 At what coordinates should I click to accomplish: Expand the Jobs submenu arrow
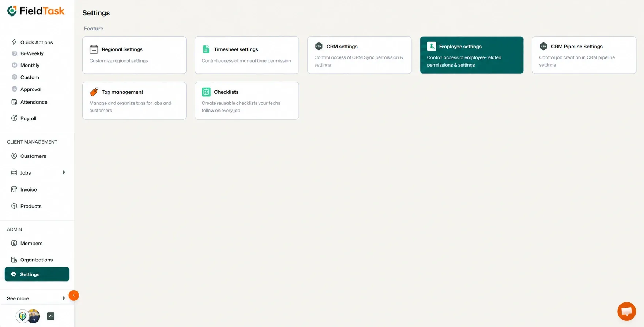coord(64,172)
